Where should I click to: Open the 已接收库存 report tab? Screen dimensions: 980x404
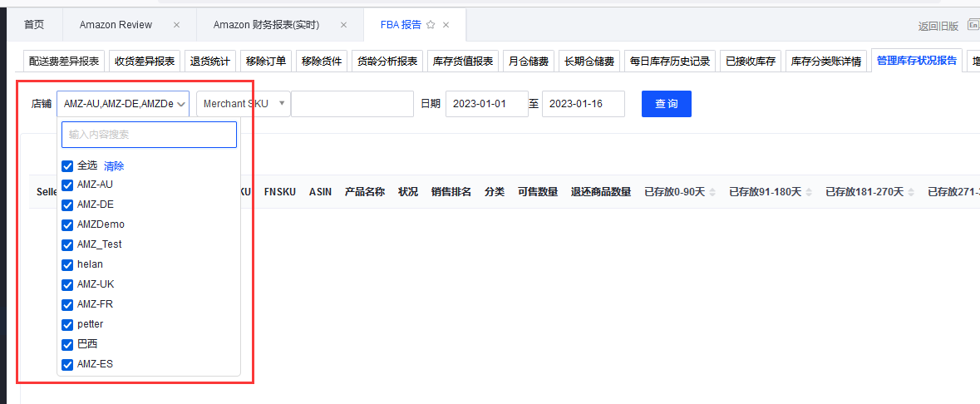751,62
